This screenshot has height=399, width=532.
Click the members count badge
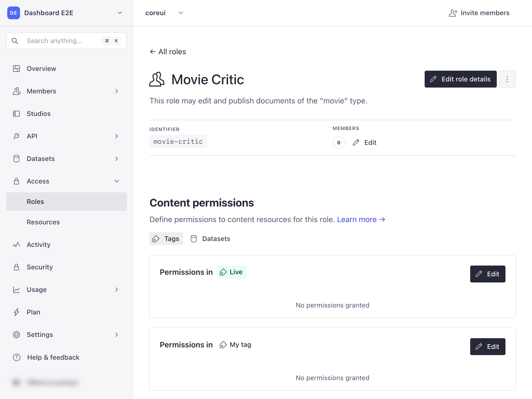339,143
